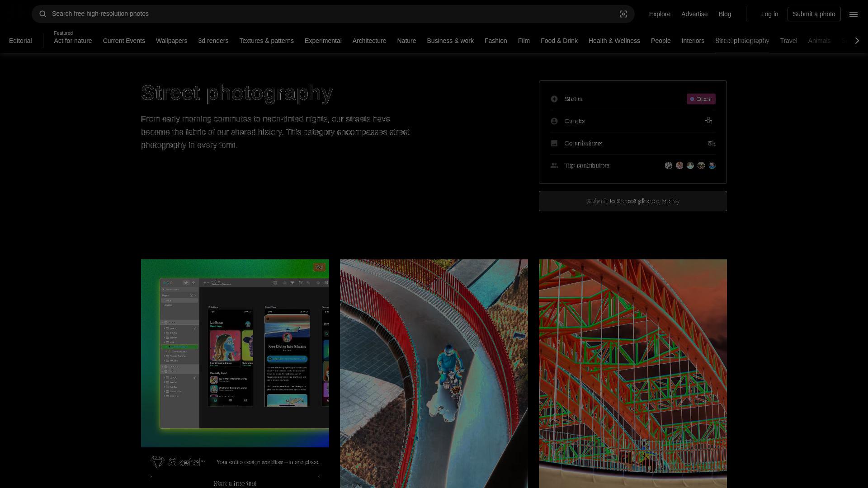Select the Interiors category
Viewport: 868px width, 488px height.
tap(693, 41)
